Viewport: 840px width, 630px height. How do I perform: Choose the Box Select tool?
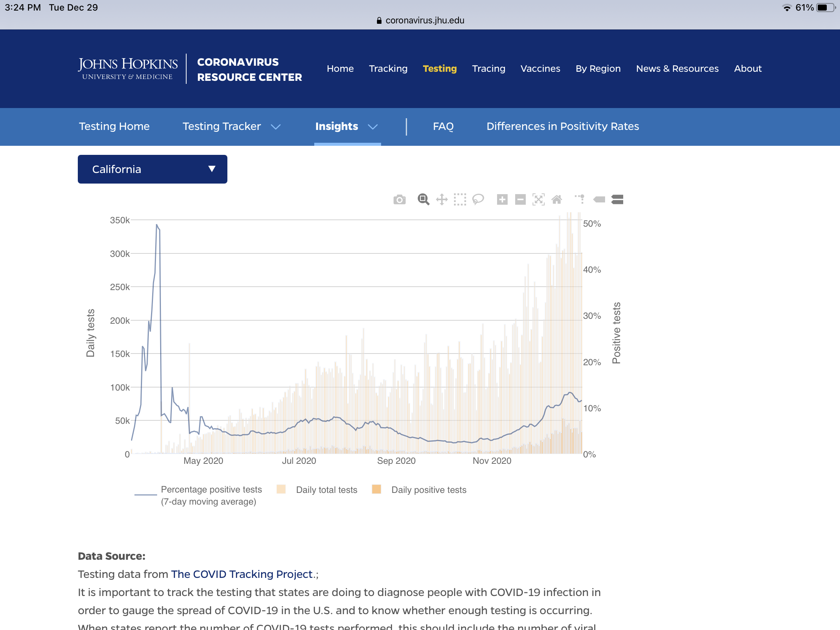460,199
